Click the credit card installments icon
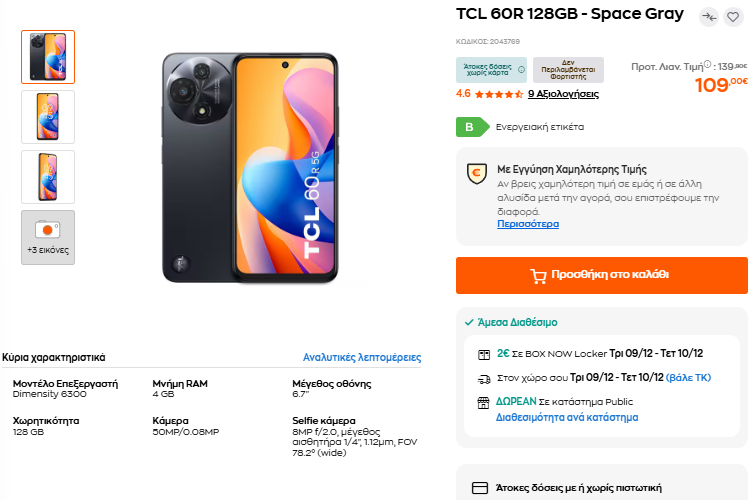Image resolution: width=750 pixels, height=500 pixels. click(479, 488)
